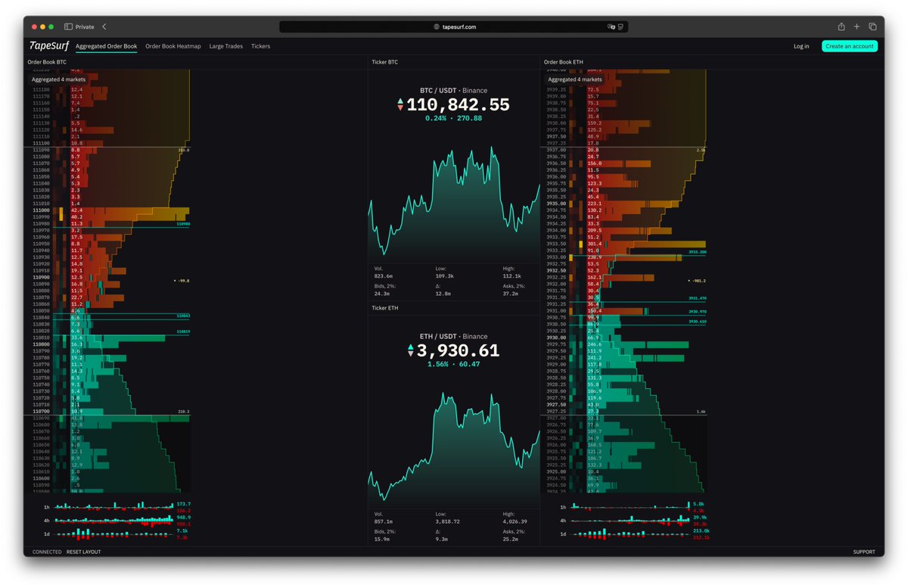This screenshot has height=588, width=908.
Task: Click the BTC line chart
Action: pos(454,204)
